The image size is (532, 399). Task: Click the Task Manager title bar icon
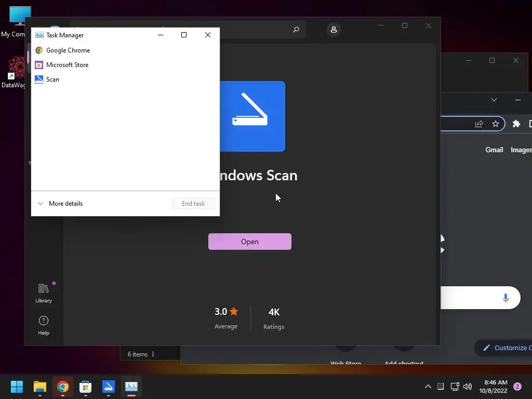click(39, 35)
